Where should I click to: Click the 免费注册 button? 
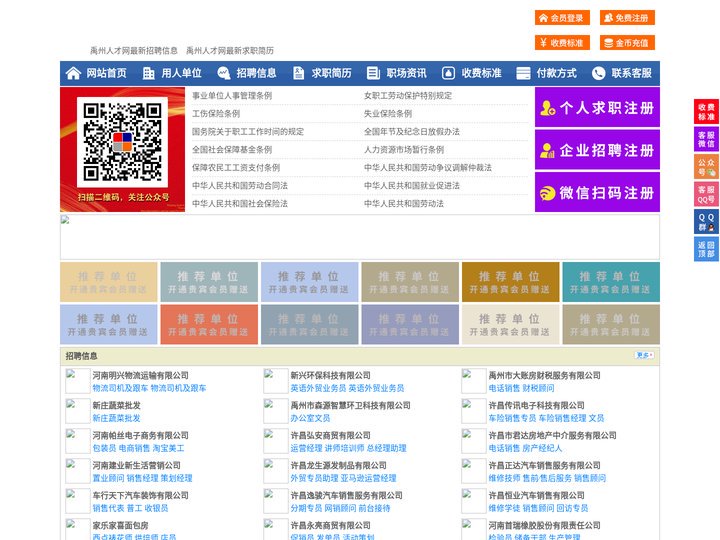click(x=627, y=18)
